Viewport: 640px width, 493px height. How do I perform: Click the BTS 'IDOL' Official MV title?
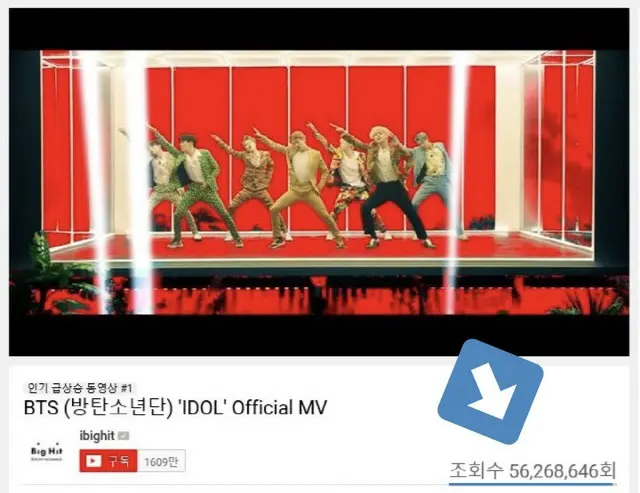pyautogui.click(x=176, y=408)
